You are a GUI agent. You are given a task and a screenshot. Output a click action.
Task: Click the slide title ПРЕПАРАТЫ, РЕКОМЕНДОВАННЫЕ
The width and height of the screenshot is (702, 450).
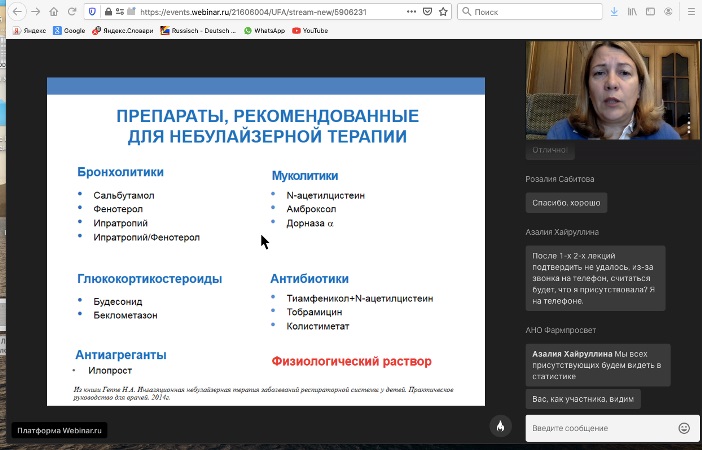(268, 116)
